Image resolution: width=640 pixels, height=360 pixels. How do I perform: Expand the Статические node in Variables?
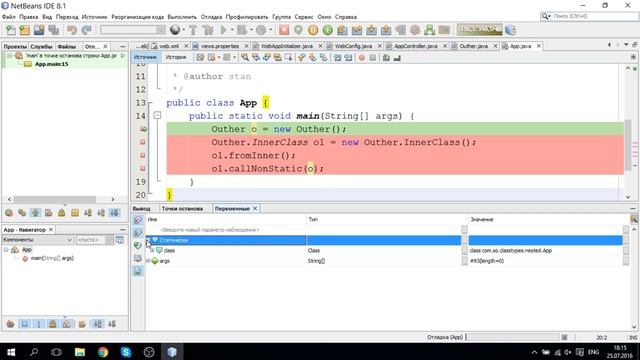point(149,240)
